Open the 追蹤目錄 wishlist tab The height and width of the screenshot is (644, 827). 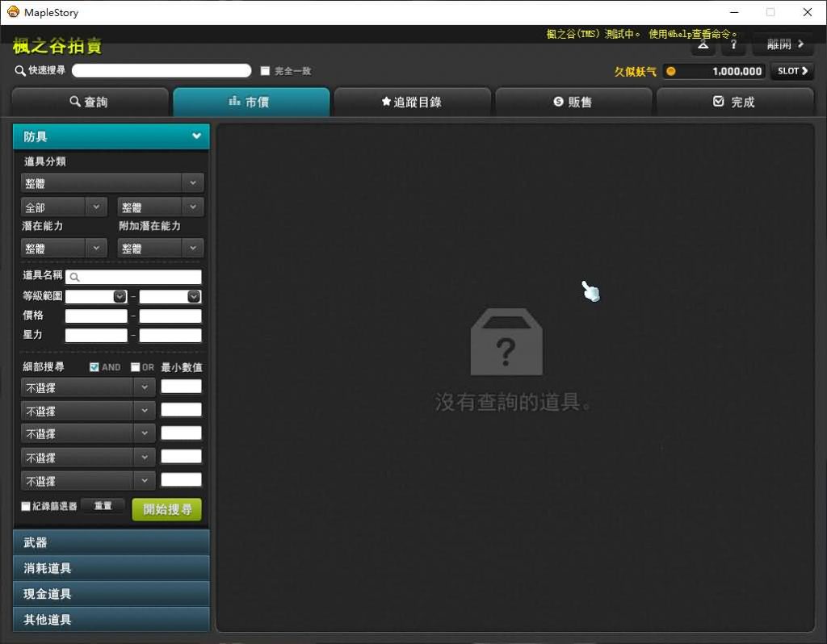click(x=413, y=102)
